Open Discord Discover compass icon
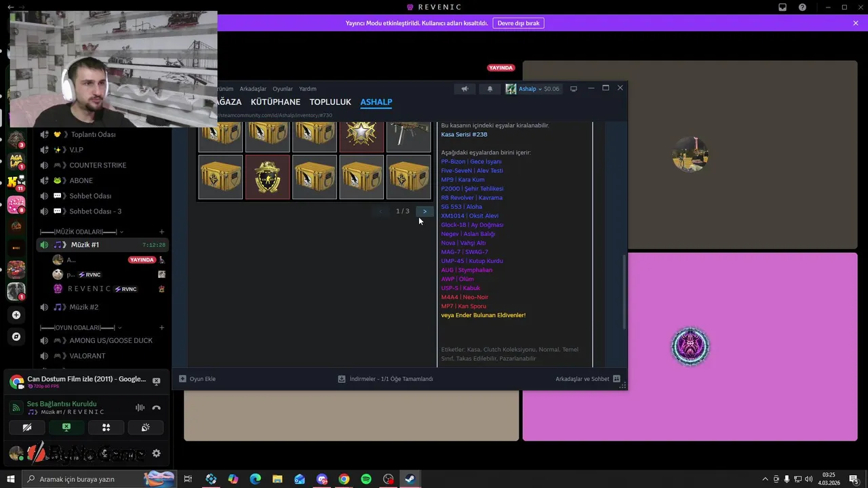868x488 pixels. coord(16,337)
